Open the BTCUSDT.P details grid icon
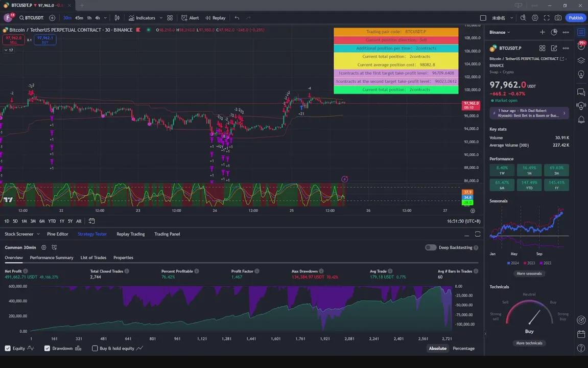588x368 pixels. pos(542,48)
